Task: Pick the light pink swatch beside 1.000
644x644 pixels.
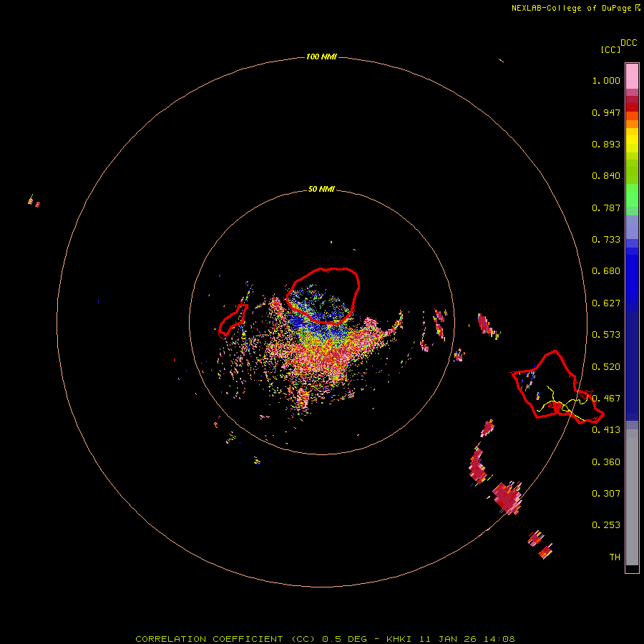Action: point(632,77)
